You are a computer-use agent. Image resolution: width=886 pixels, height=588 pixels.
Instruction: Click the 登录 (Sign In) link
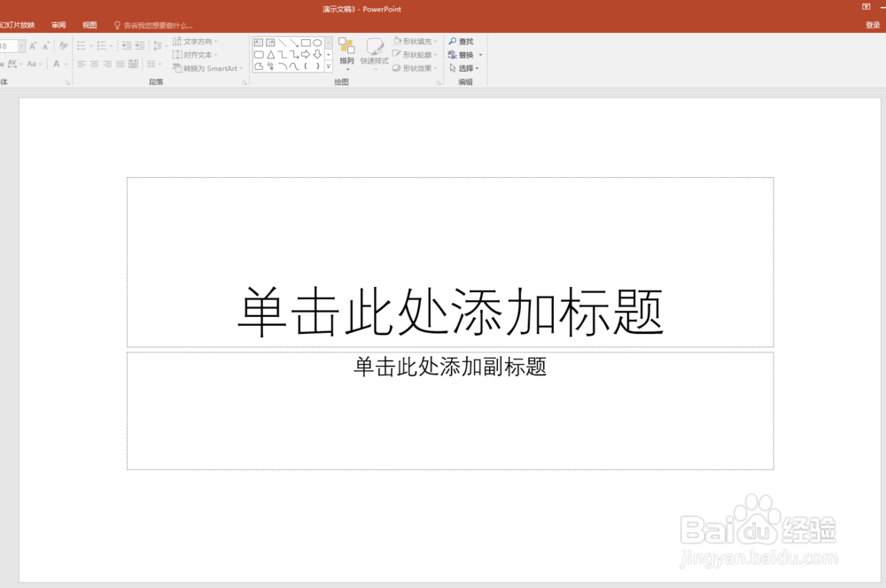pyautogui.click(x=872, y=24)
